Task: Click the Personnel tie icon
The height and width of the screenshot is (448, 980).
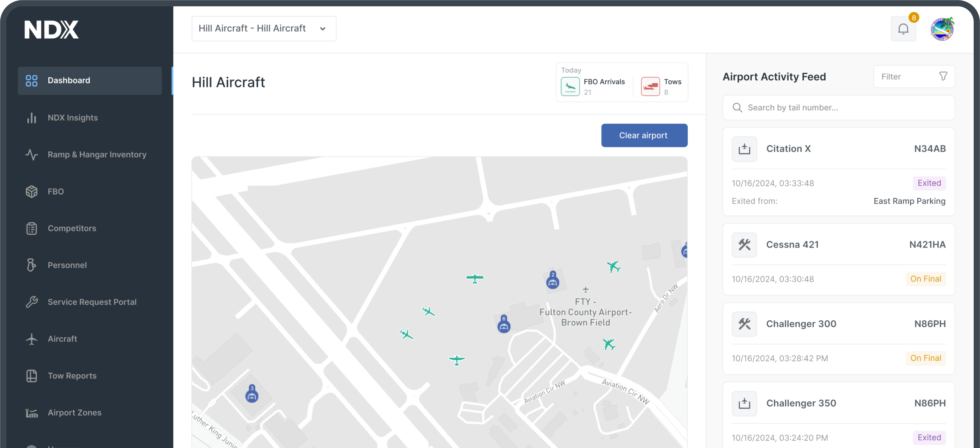Action: [32, 265]
